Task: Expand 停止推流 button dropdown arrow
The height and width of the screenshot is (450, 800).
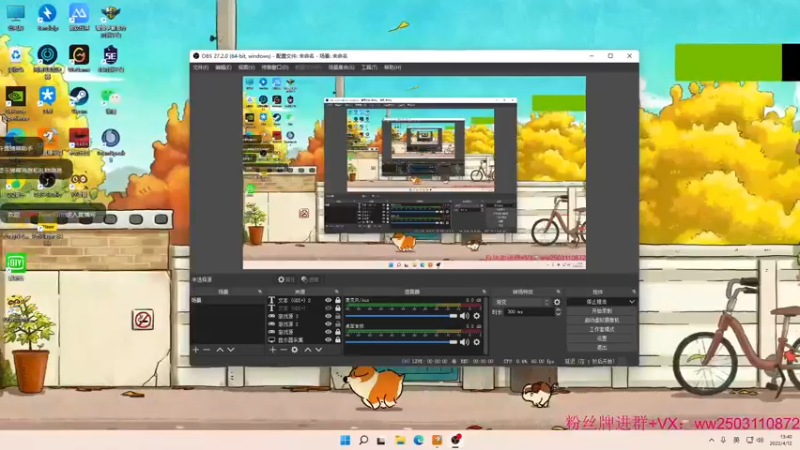Action: (x=632, y=302)
